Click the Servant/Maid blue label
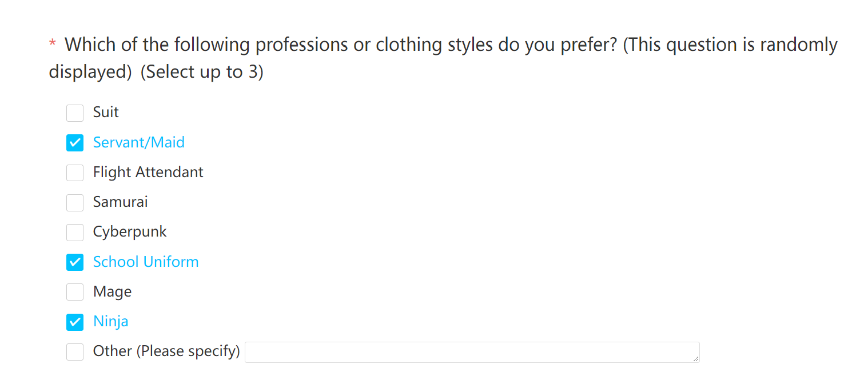868x384 pixels. [139, 142]
